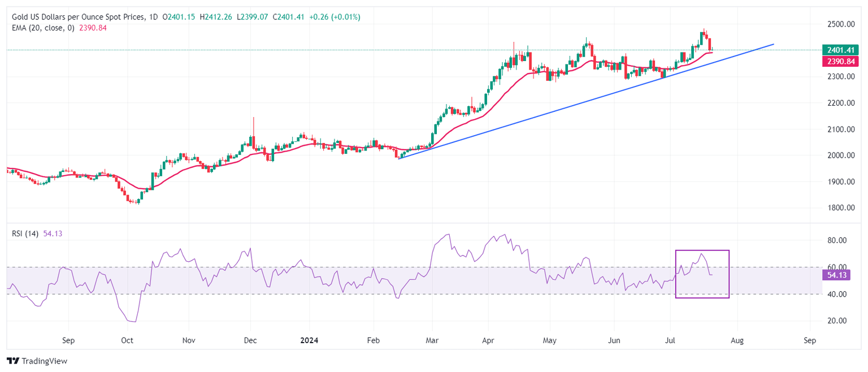Click the blue ascending trendline

coord(585,101)
